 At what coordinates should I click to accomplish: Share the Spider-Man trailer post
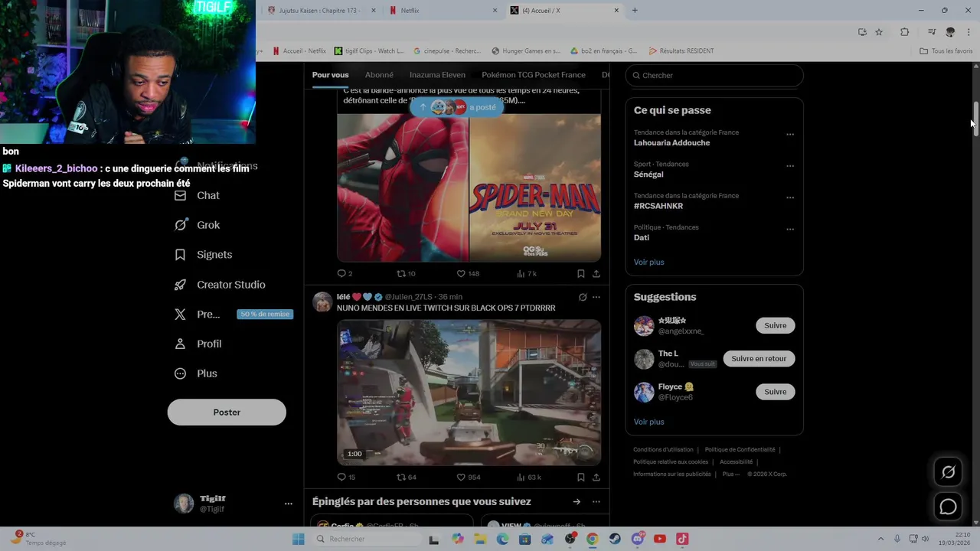[x=596, y=273]
